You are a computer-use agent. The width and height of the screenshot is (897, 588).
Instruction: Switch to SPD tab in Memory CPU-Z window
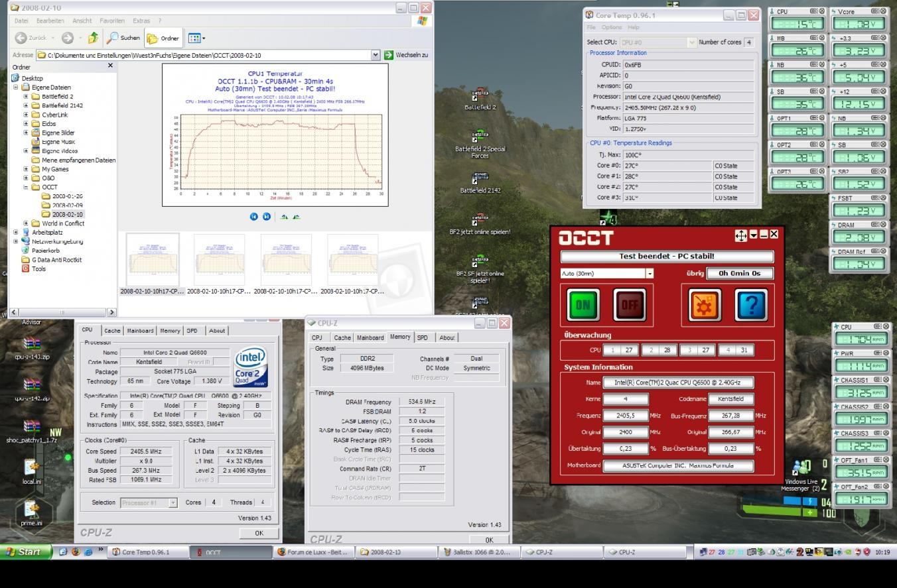[422, 337]
